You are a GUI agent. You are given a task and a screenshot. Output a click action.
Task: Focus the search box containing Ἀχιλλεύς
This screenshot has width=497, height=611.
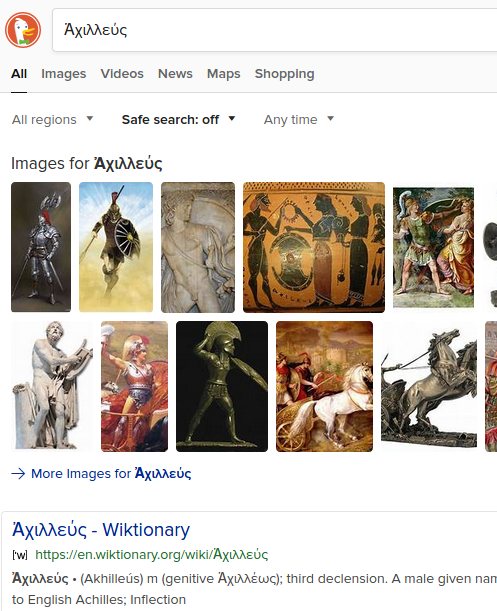tap(275, 30)
